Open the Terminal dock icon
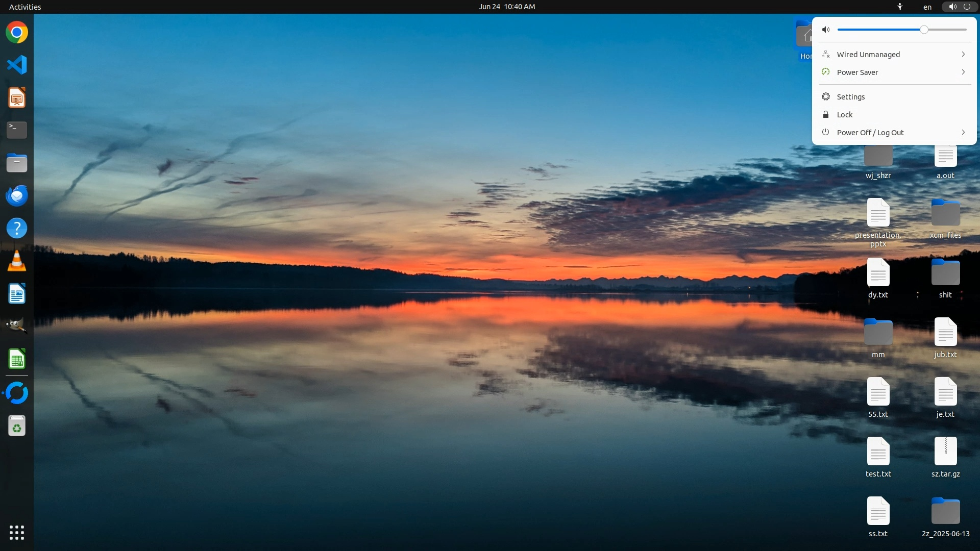 click(x=17, y=130)
